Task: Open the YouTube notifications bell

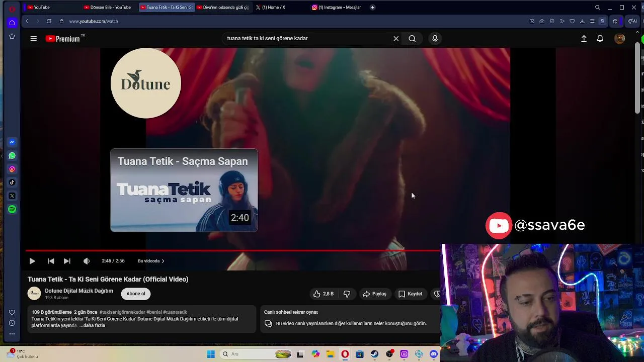Action: [600, 39]
